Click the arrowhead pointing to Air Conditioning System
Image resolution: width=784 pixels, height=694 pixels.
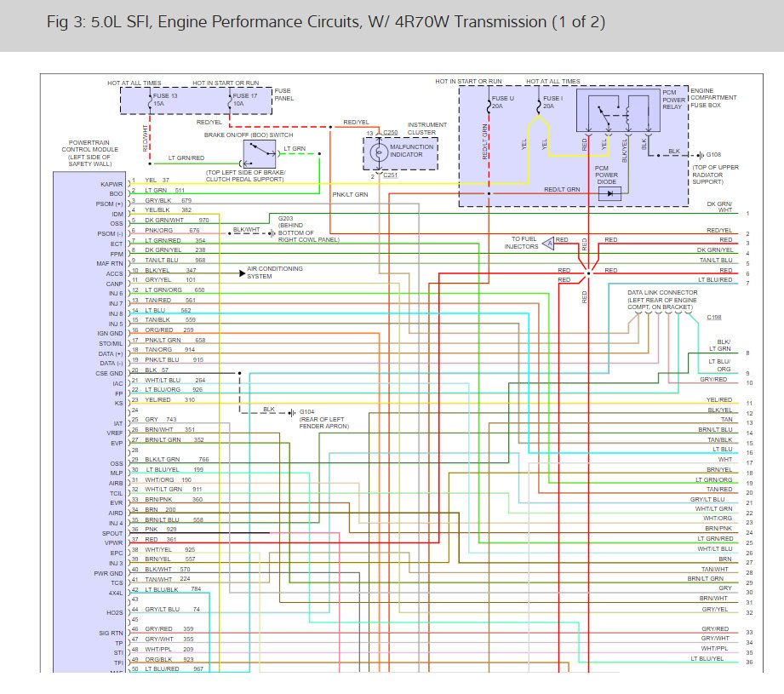click(x=242, y=273)
